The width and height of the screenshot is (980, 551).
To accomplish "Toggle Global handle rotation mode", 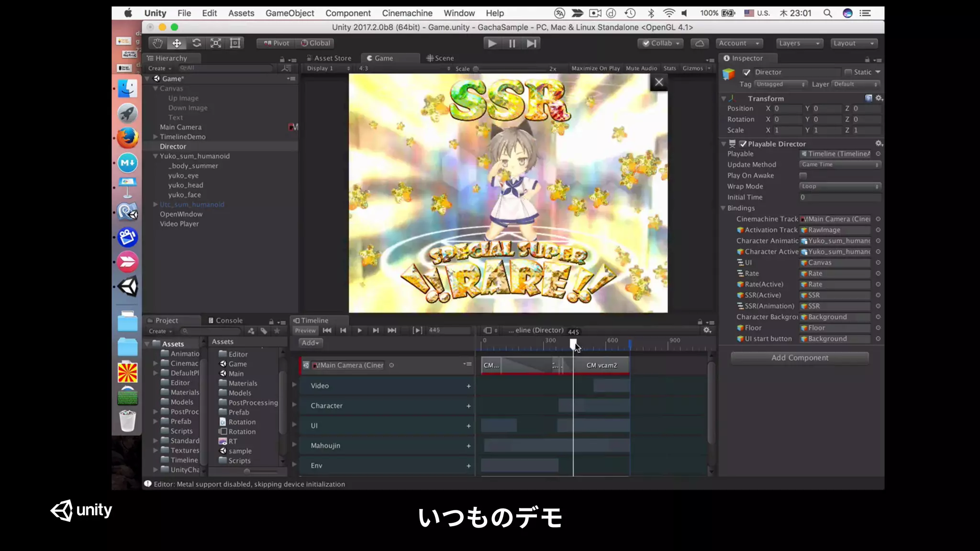I will coord(316,43).
